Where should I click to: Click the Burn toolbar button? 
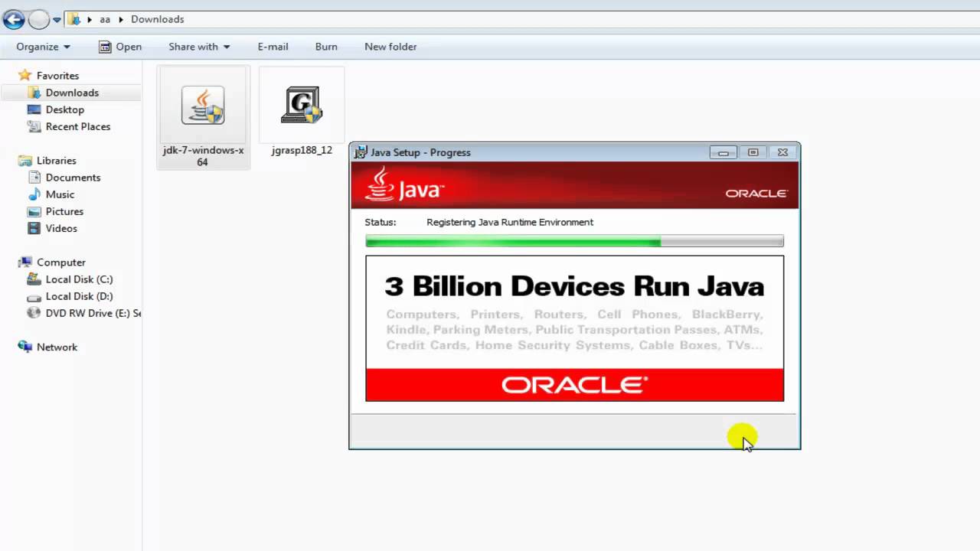[x=326, y=47]
